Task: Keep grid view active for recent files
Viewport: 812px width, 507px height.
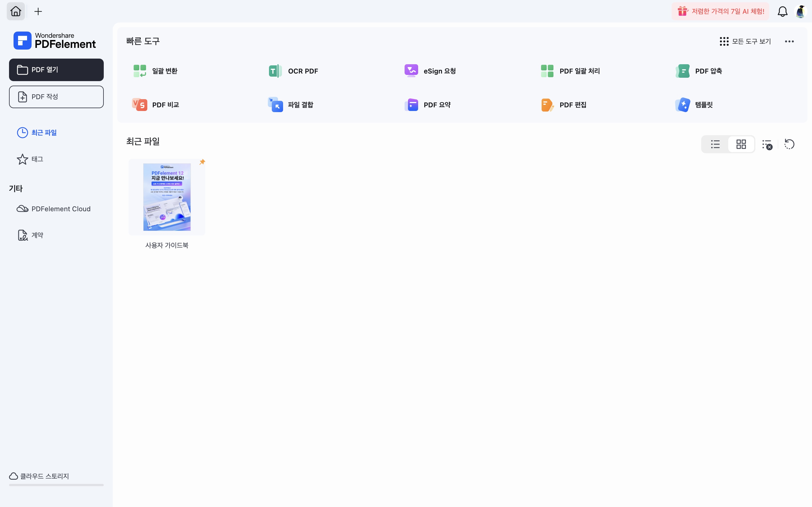Action: (741, 144)
